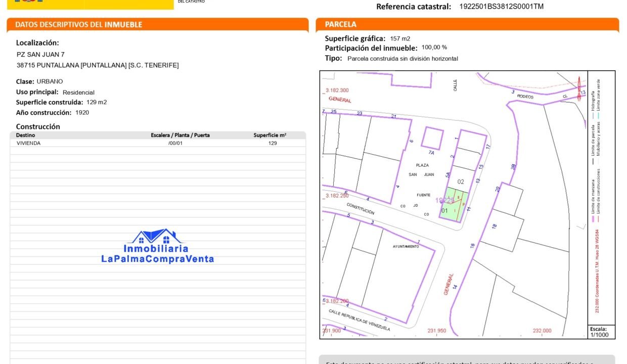Select the participation value '100,00 %'

tap(434, 48)
